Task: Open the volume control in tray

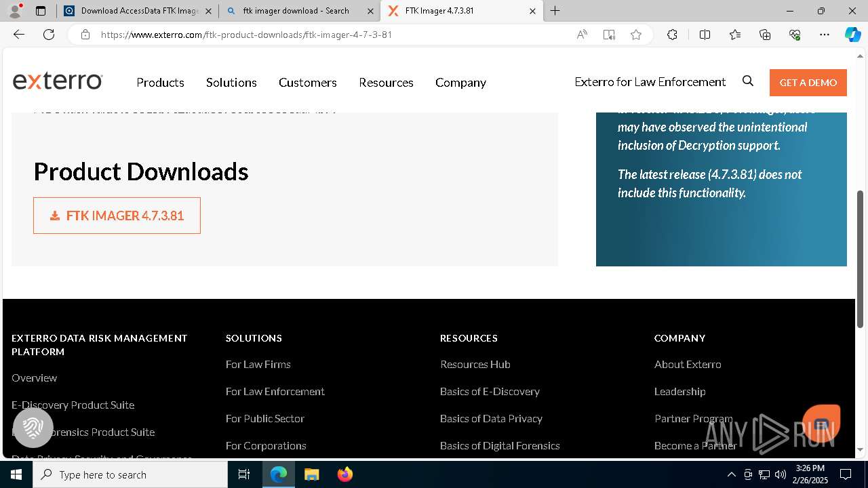Action: 780,474
